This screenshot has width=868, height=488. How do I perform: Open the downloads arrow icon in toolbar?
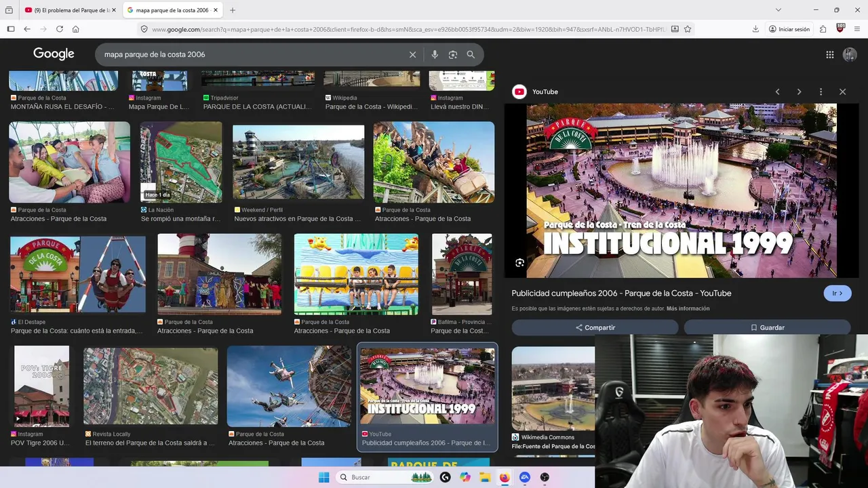pos(755,29)
